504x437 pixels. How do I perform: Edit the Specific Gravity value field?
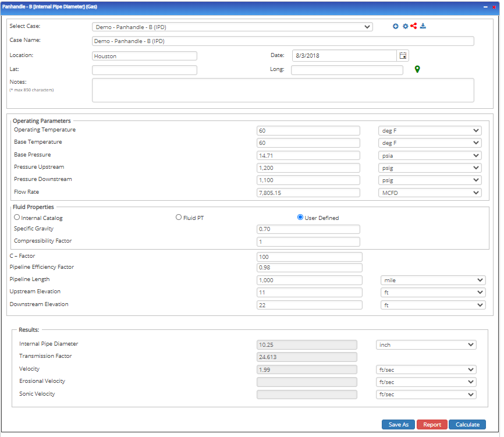click(308, 229)
